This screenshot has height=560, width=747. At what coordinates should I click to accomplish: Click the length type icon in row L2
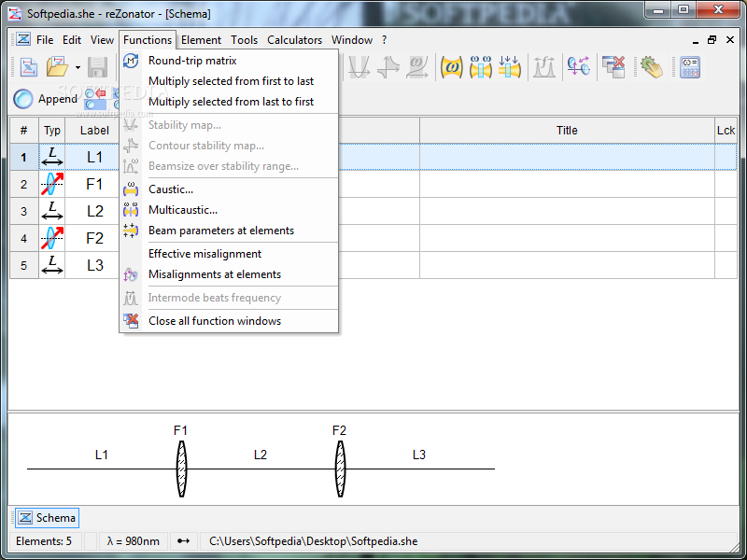(52, 211)
